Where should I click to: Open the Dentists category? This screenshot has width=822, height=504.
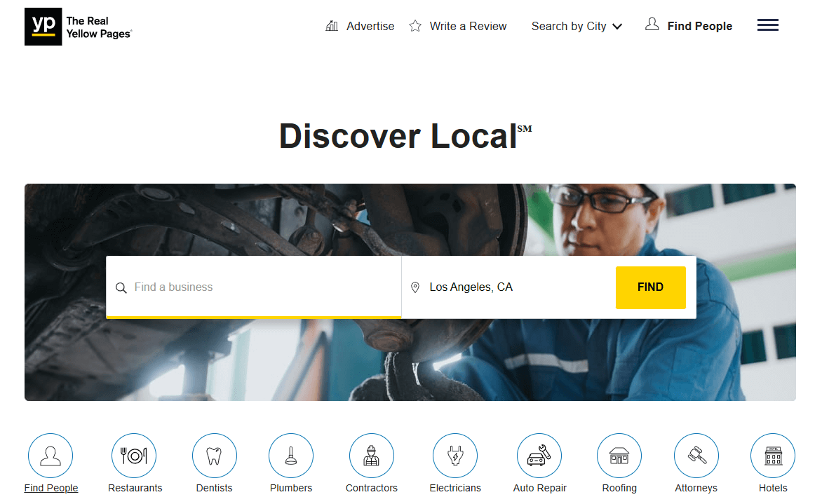pos(215,455)
